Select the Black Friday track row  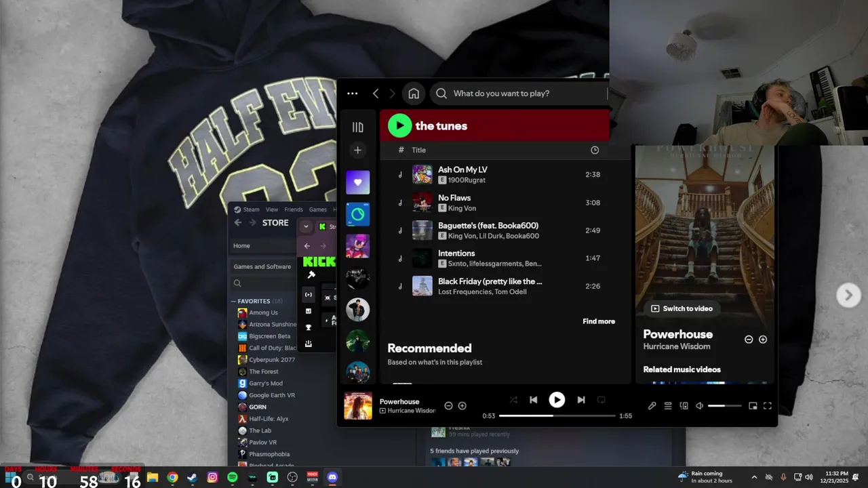click(x=505, y=286)
